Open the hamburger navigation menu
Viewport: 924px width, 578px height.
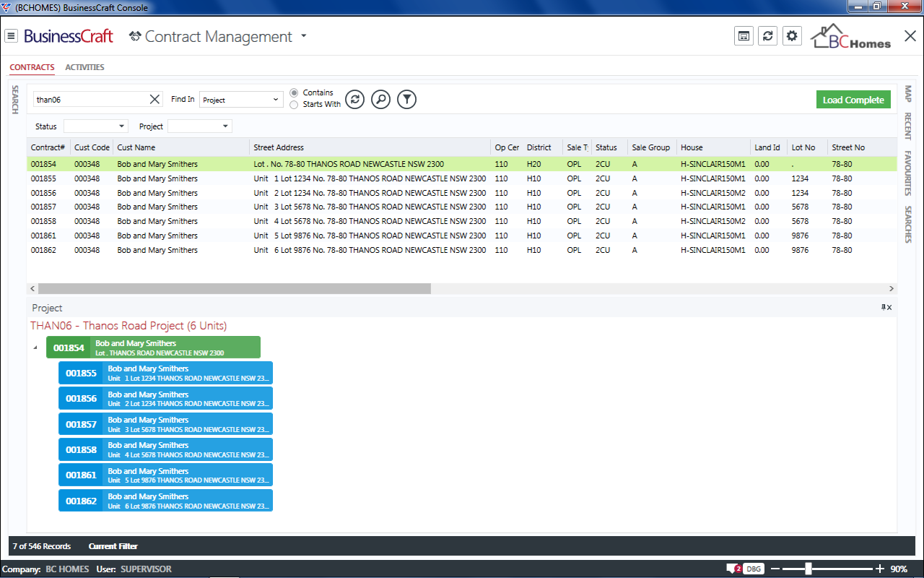pyautogui.click(x=12, y=36)
